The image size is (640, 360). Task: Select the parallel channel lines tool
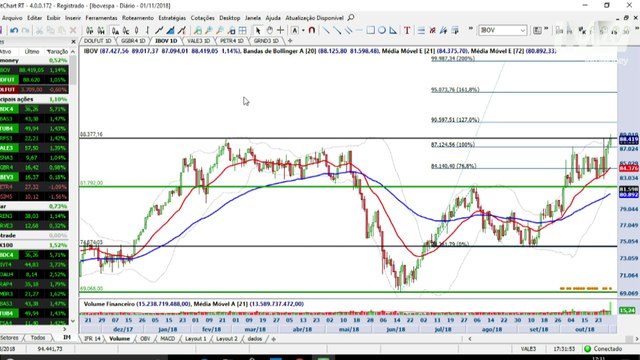point(348,30)
